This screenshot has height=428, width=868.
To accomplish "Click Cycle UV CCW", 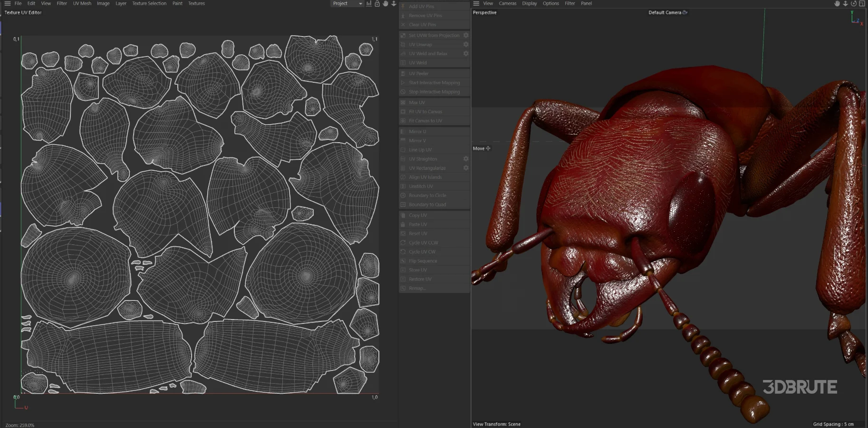I will click(x=434, y=243).
